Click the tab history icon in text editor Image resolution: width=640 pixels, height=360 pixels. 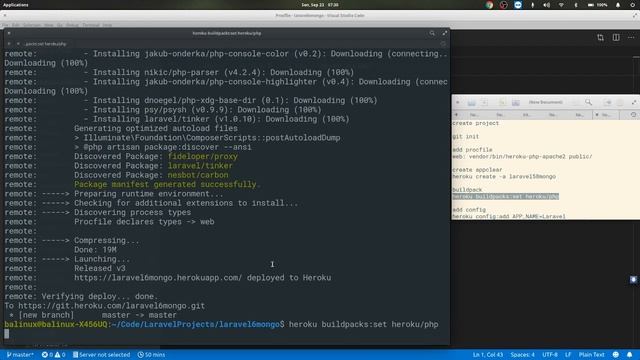pyautogui.click(x=633, y=115)
